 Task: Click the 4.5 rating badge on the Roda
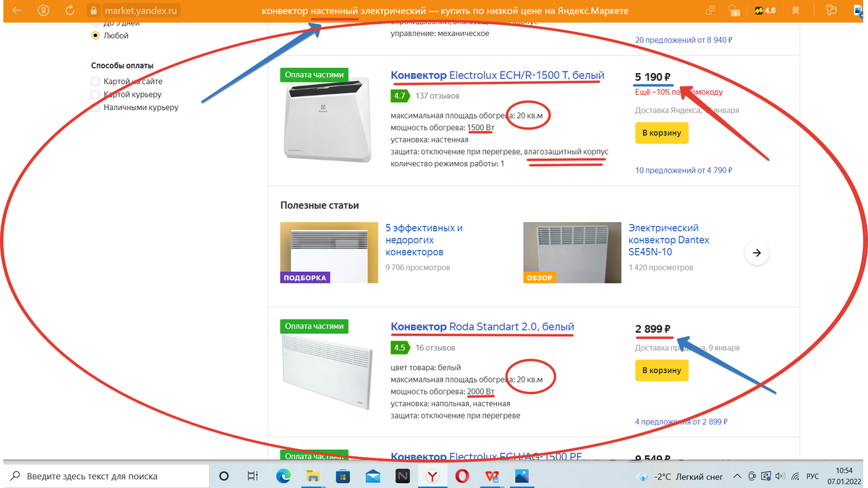coord(399,348)
